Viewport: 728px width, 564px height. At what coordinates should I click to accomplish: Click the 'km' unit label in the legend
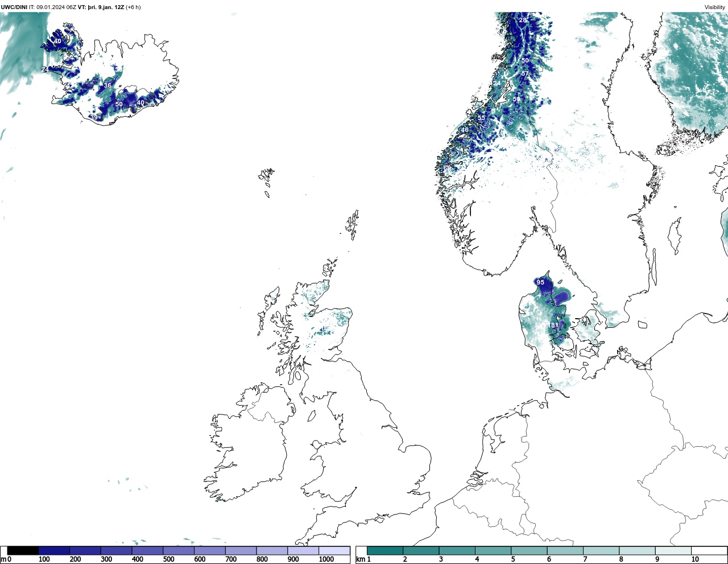360,559
